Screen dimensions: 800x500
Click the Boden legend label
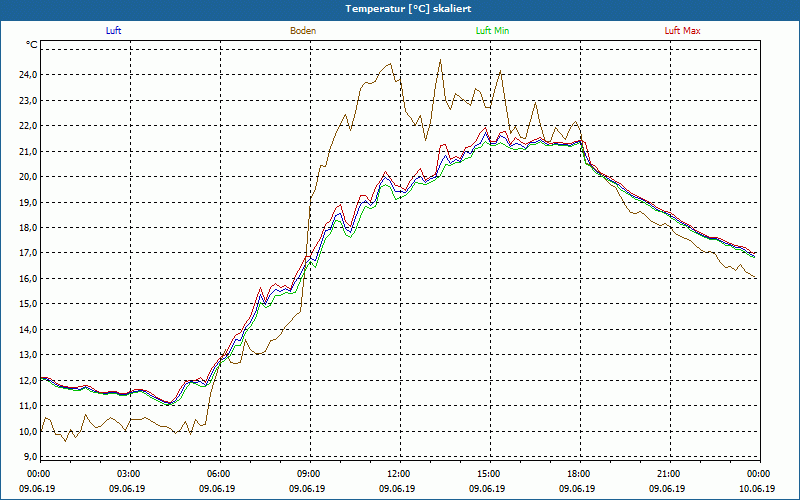[x=303, y=31]
